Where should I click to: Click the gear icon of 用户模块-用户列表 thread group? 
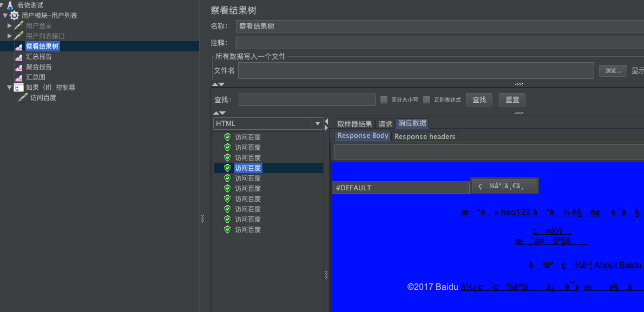[x=15, y=16]
